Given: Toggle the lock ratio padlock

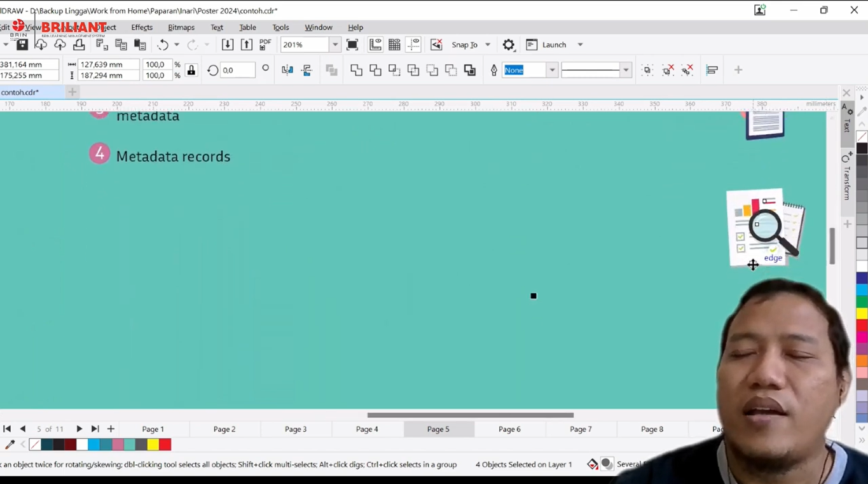Looking at the screenshot, I should 191,70.
